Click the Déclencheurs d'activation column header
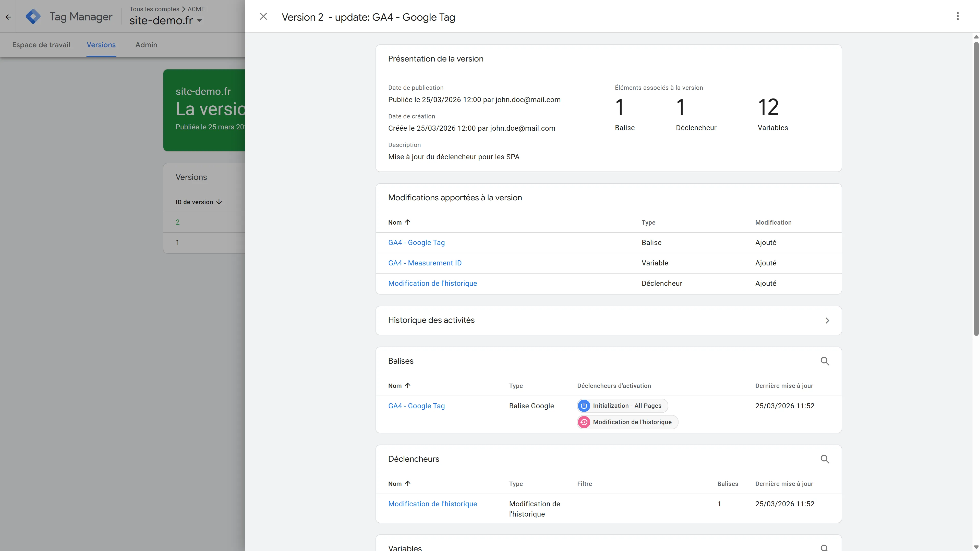Image resolution: width=980 pixels, height=551 pixels. (x=614, y=386)
